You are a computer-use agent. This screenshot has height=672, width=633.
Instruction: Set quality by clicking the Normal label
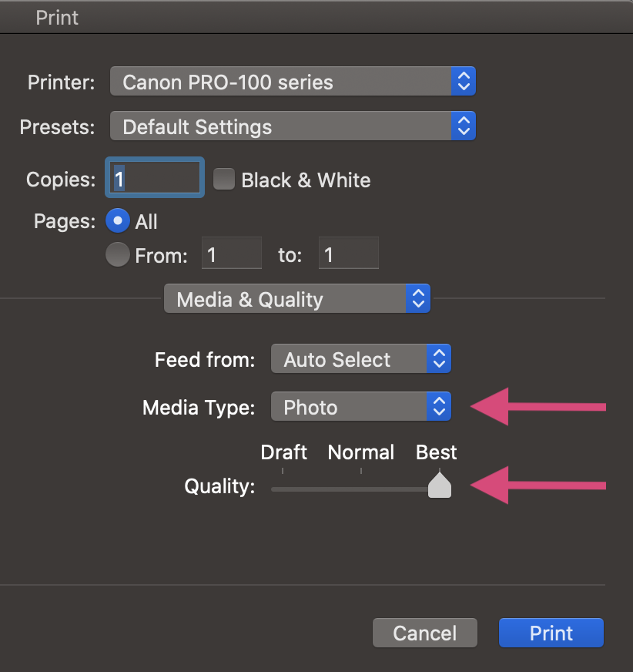(x=361, y=452)
